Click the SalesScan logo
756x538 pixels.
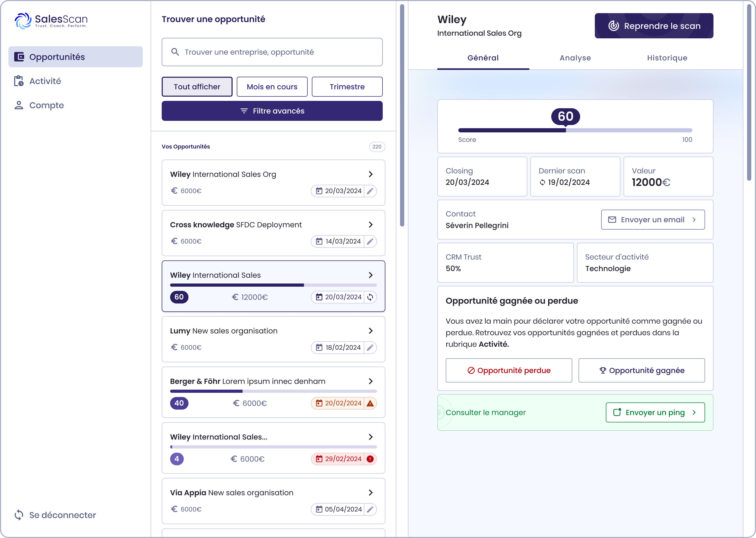click(51, 20)
